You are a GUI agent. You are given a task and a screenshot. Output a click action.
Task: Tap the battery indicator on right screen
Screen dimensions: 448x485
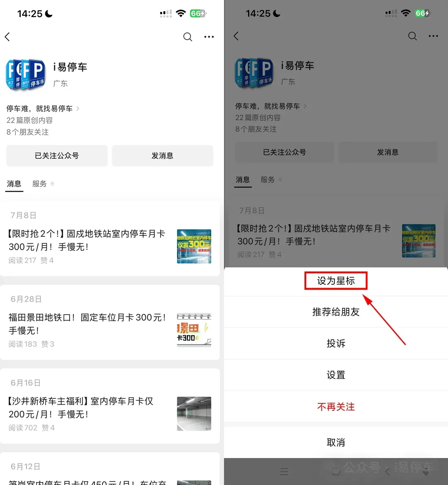(423, 13)
